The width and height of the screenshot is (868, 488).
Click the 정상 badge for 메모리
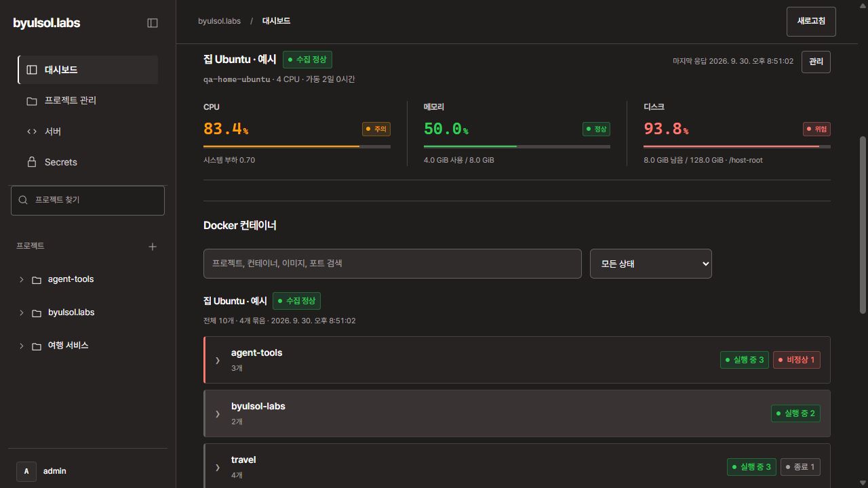click(x=596, y=129)
